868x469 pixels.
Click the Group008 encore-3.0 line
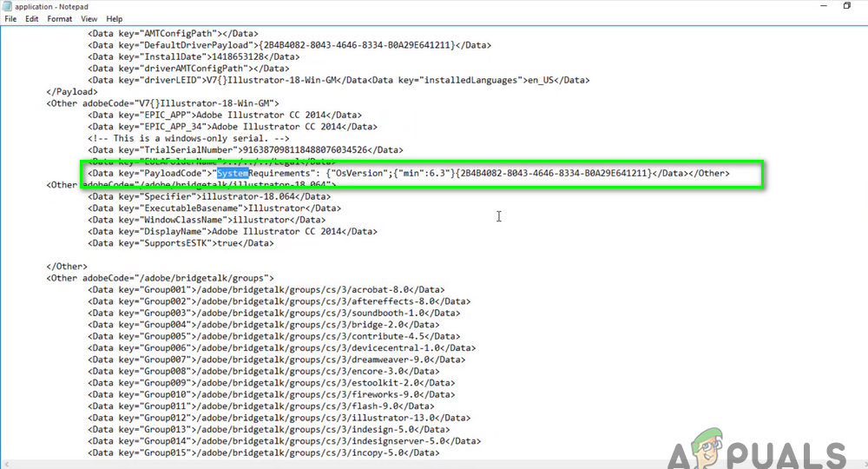tap(264, 371)
